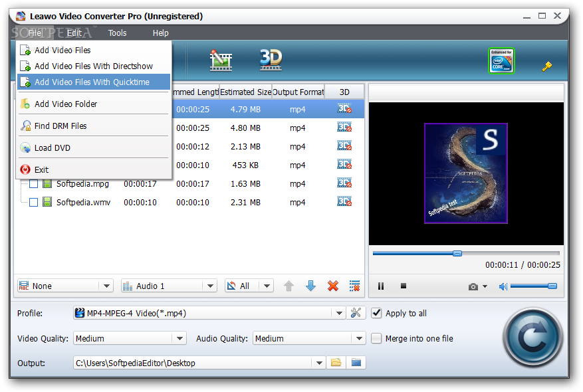Open snapshot options arrow beside camera
This screenshot has height=392, width=583.
(485, 286)
